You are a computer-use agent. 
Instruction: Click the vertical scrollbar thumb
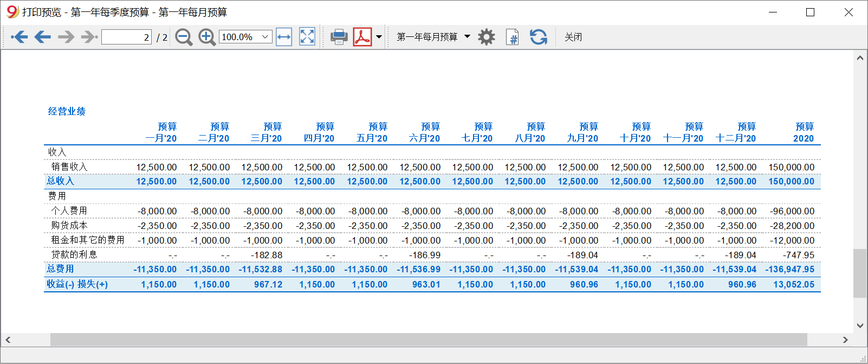[860, 273]
